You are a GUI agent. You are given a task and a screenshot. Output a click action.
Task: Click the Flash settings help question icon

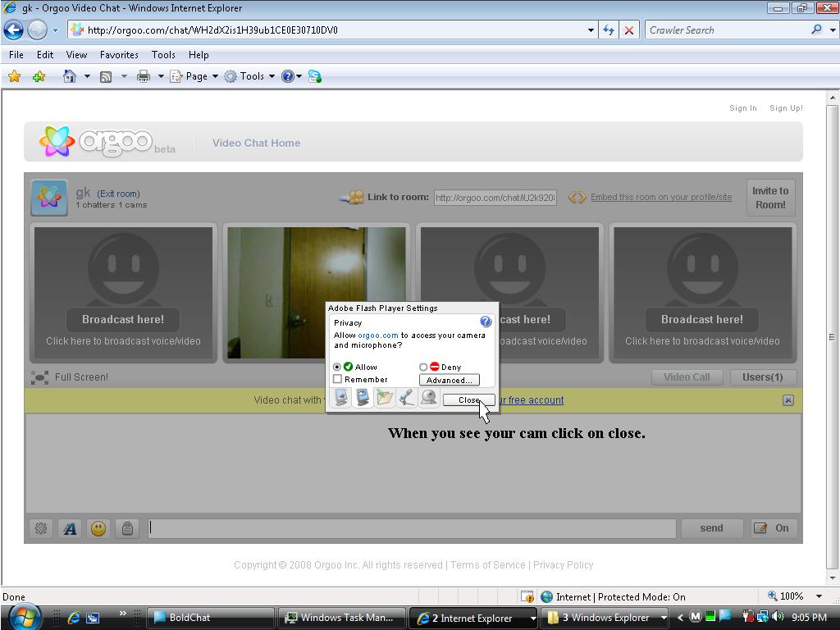click(486, 322)
